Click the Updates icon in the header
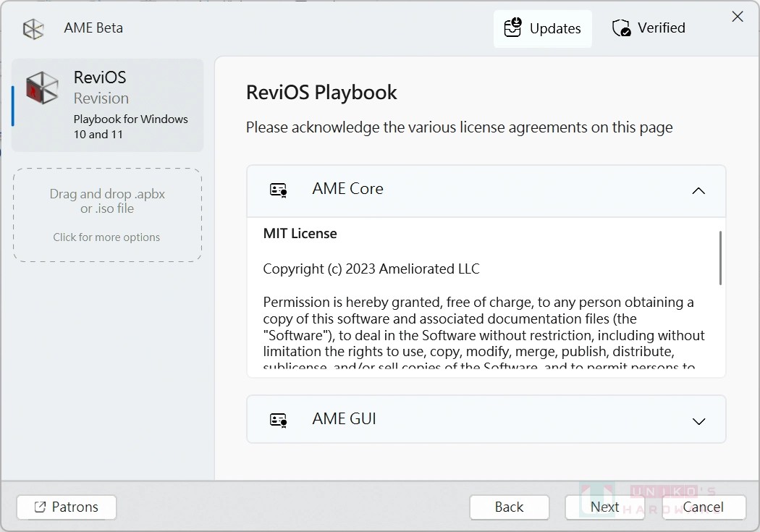The width and height of the screenshot is (760, 532). [512, 28]
